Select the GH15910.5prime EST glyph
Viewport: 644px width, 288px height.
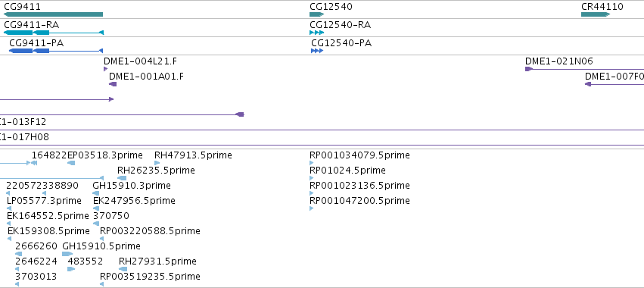[x=67, y=254]
